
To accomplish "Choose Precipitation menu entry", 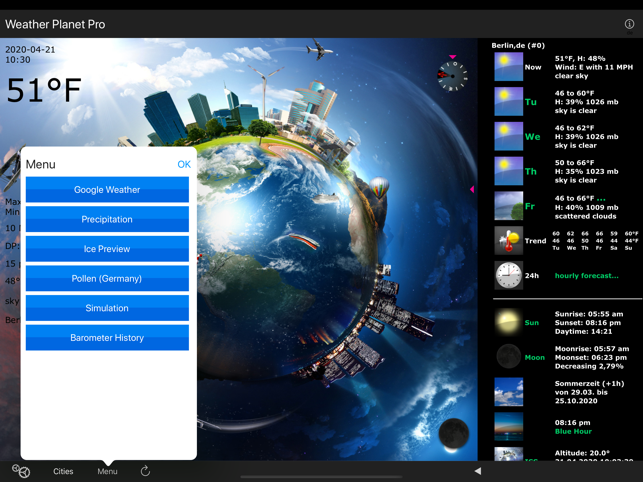I will coord(107,219).
